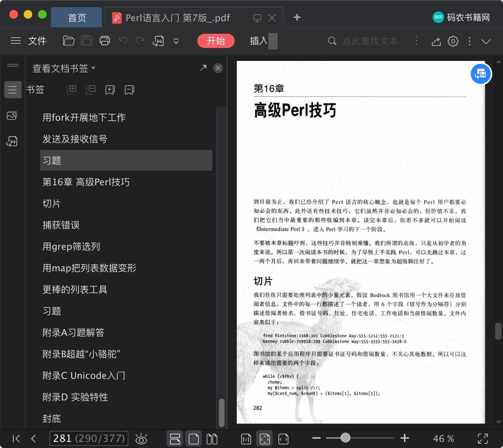Image resolution: width=503 pixels, height=448 pixels.
Task: Go to the first page
Action: (x=16, y=439)
